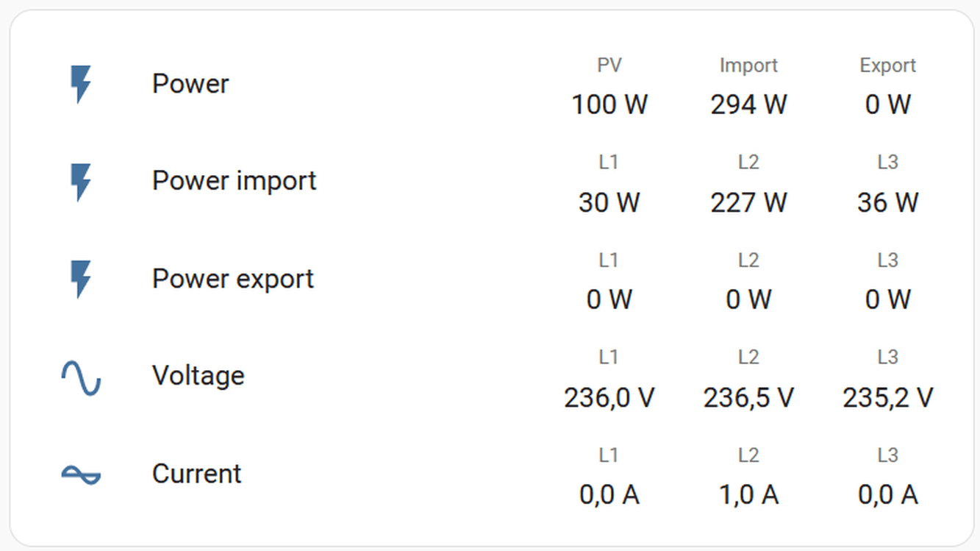Image resolution: width=980 pixels, height=551 pixels.
Task: Select the Current row label
Action: 196,474
